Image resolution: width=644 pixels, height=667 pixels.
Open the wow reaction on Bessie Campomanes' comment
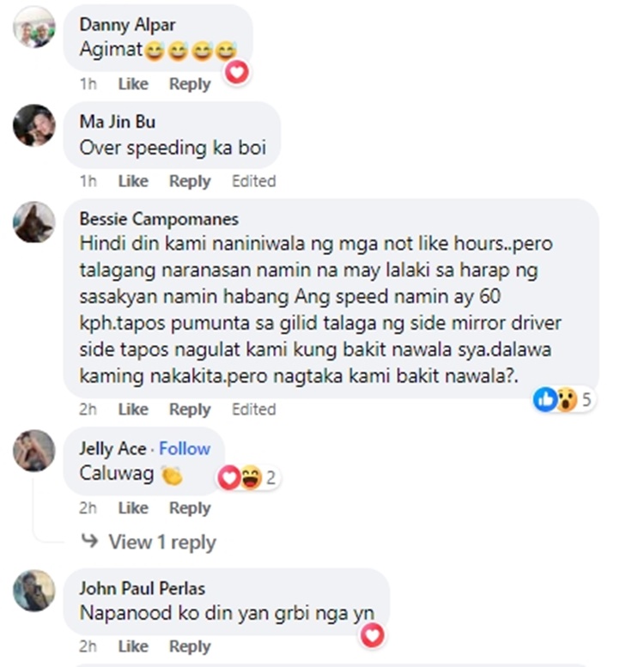point(567,400)
